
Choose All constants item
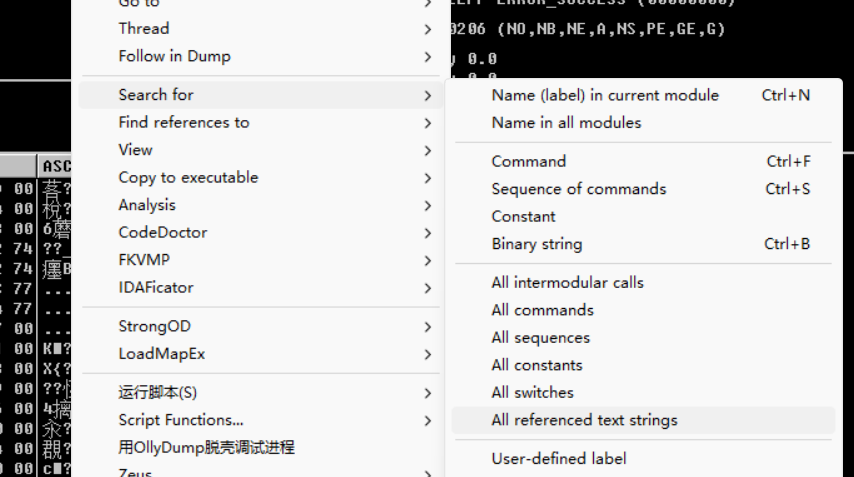click(536, 365)
